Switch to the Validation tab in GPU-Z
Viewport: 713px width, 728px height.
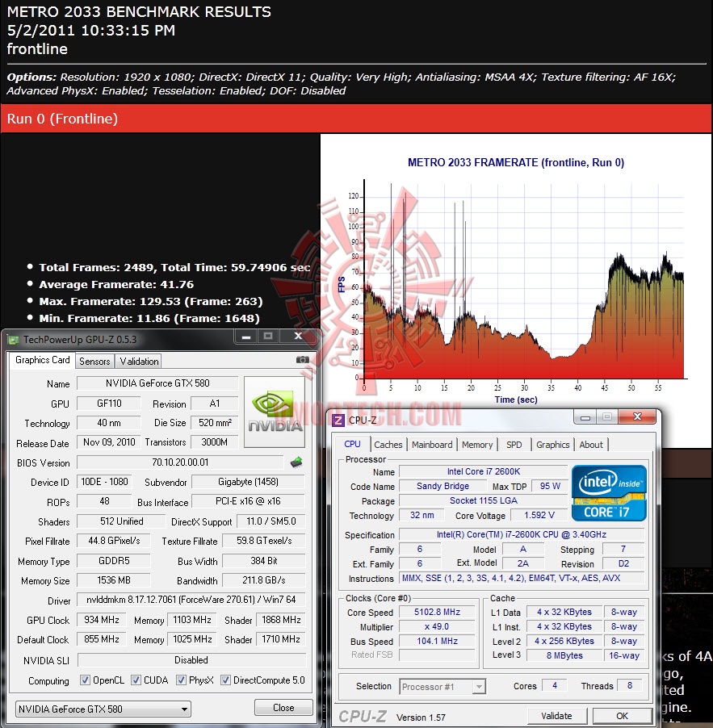pyautogui.click(x=139, y=362)
